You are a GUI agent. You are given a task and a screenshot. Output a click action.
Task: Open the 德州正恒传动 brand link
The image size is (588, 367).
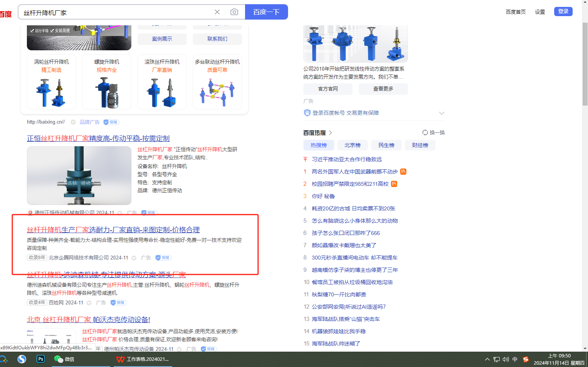[167, 190]
